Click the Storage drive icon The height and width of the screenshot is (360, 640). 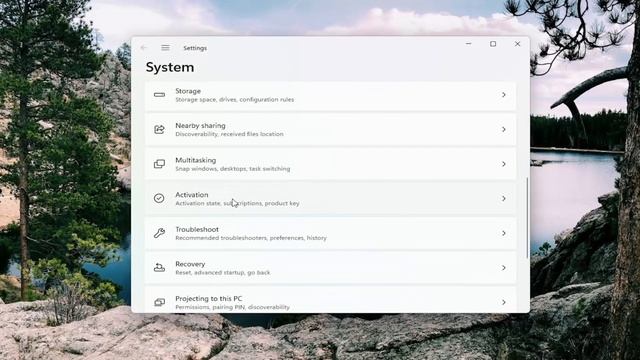(x=159, y=95)
